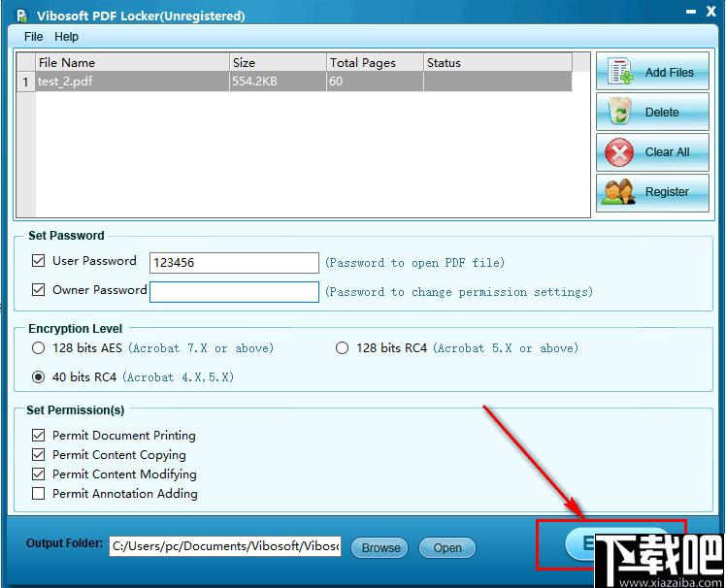Click row number 1 header
Viewport: 726px width, 588px height.
click(x=26, y=82)
